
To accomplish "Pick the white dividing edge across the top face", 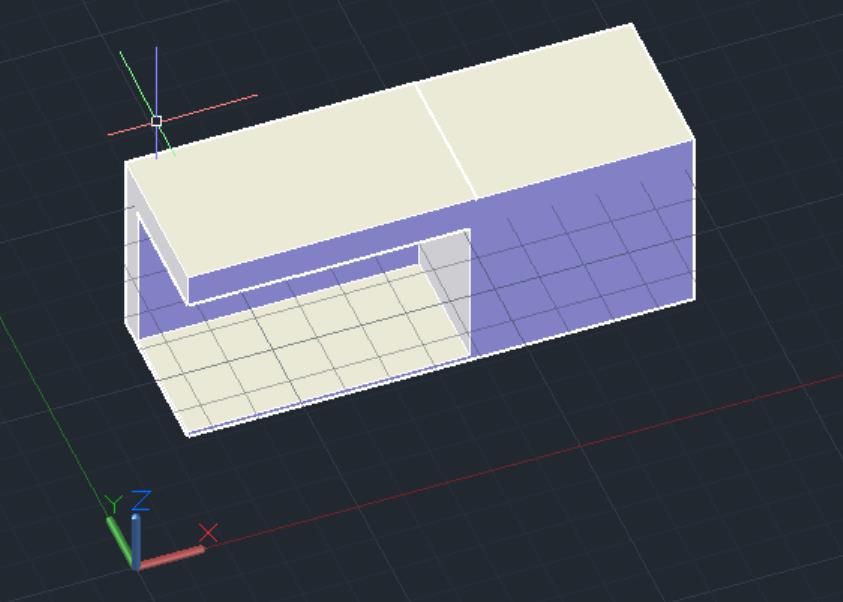I will click(x=445, y=140).
